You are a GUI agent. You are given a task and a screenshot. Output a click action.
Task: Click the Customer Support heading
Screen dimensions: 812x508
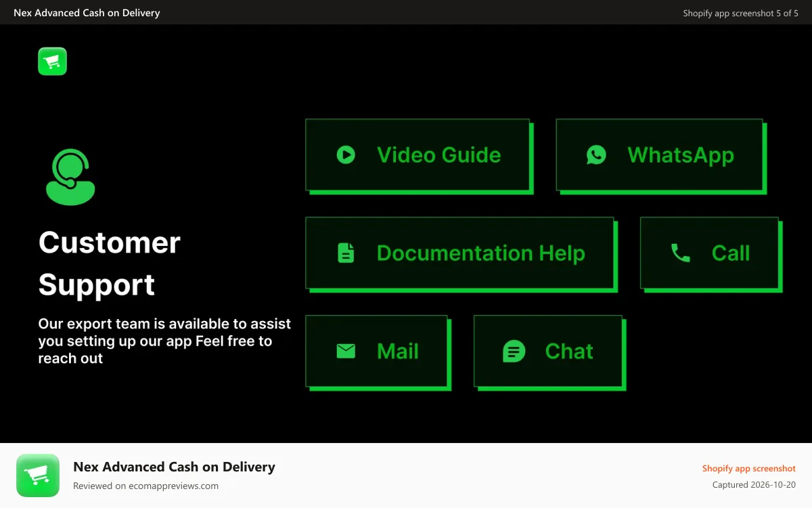[x=110, y=263]
